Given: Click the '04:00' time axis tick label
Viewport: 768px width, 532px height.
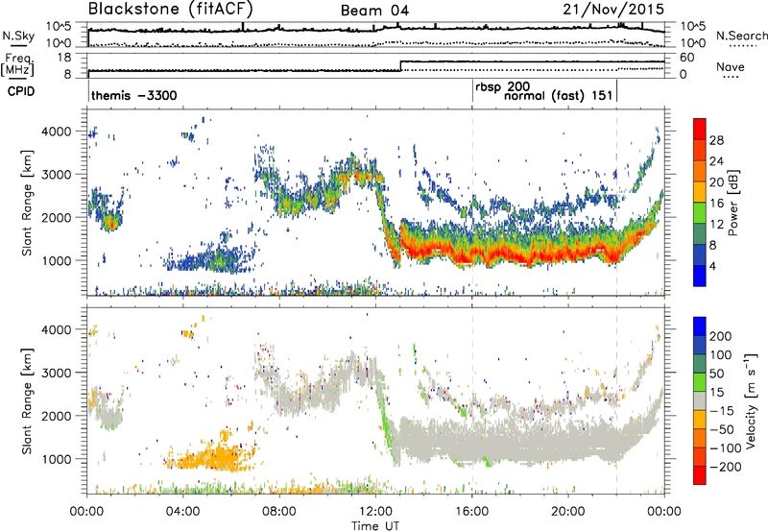Looking at the screenshot, I should (x=183, y=512).
